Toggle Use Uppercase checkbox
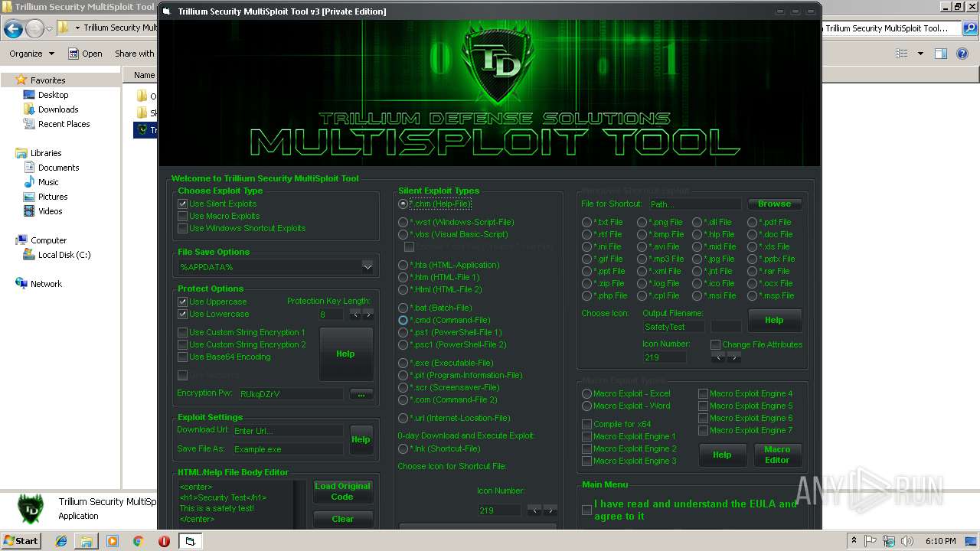 tap(182, 302)
